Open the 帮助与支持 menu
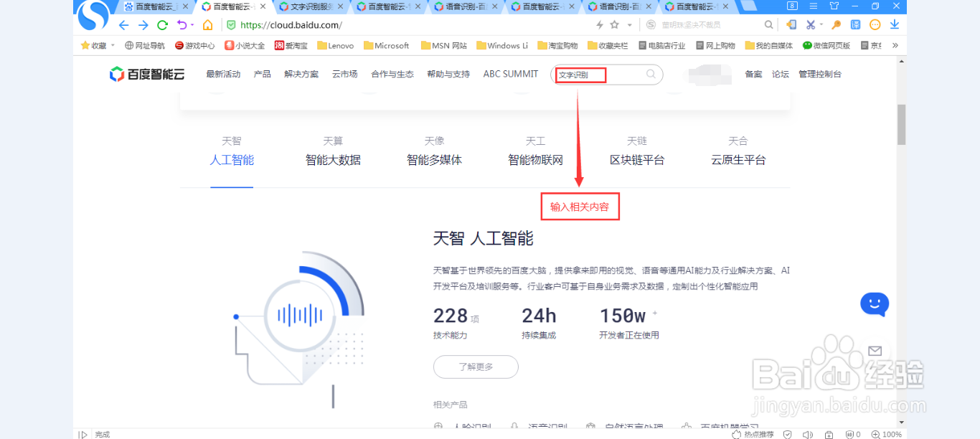Image resolution: width=980 pixels, height=439 pixels. click(x=448, y=74)
